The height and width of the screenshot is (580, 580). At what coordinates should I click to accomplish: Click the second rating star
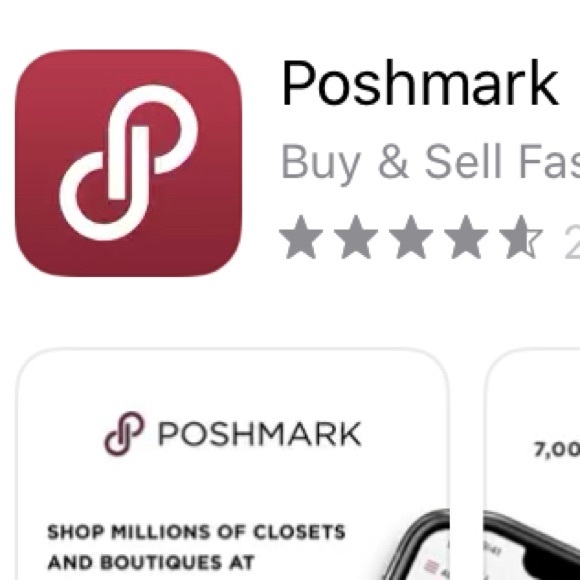356,237
